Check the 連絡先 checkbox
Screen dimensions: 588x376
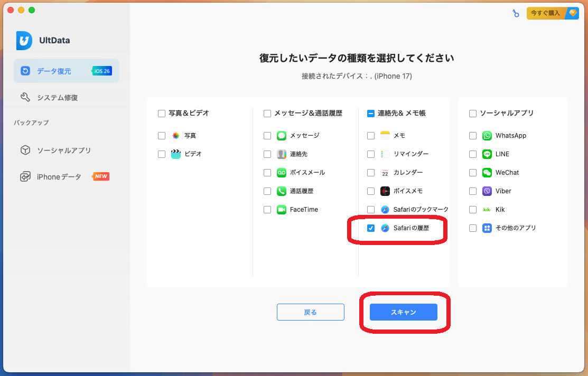pos(267,154)
